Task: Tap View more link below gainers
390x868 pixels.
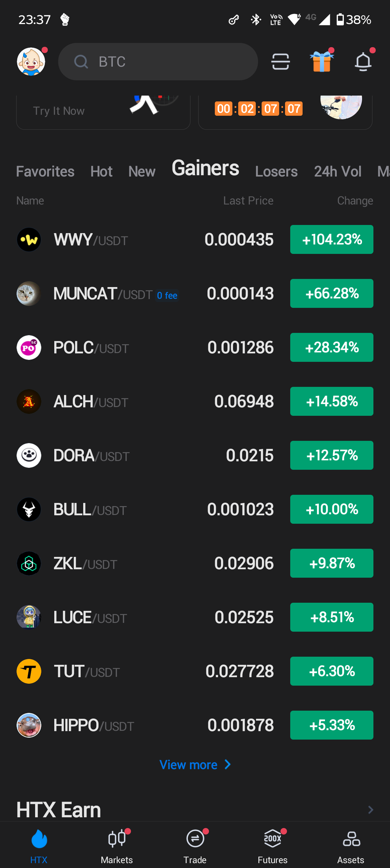Action: click(x=195, y=765)
